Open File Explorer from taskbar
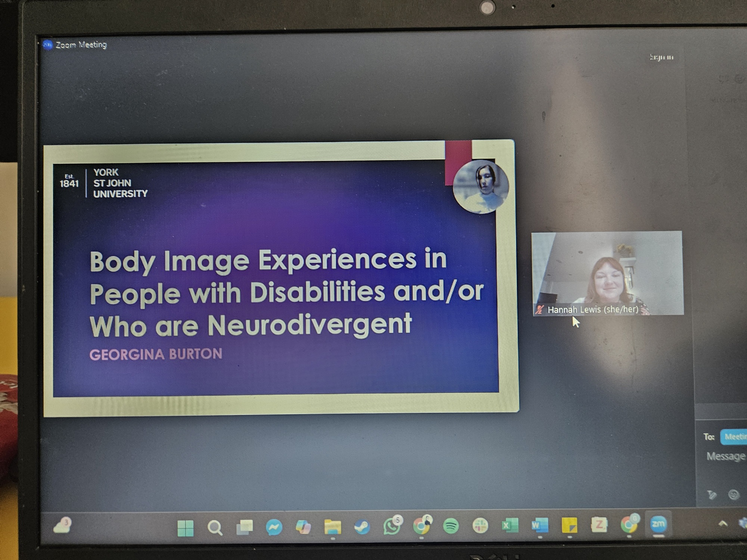Screen dimensions: 747x560 point(332,527)
